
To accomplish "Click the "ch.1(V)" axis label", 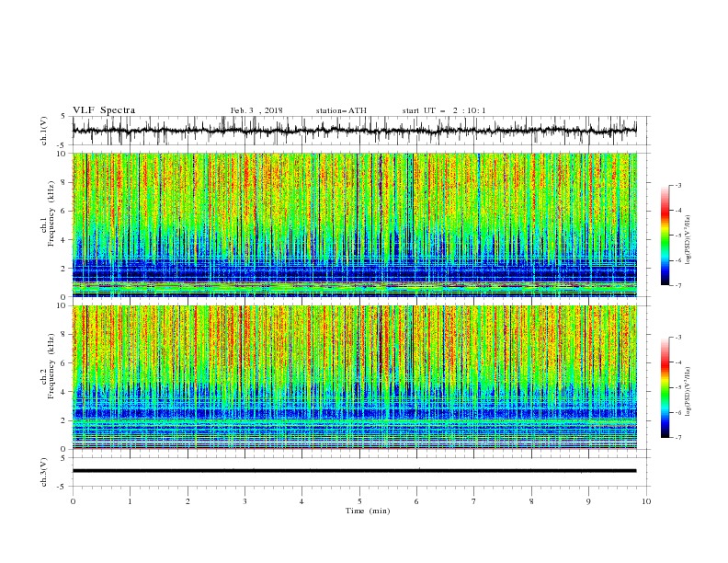I will point(44,131).
